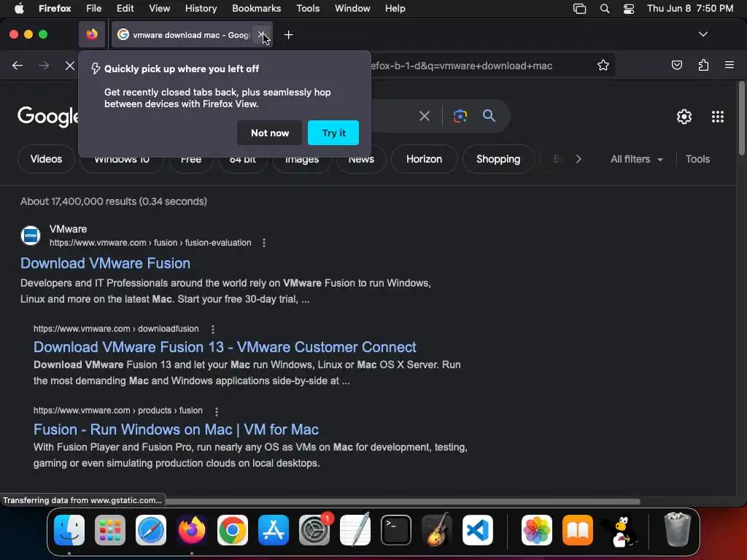Viewport: 747px width, 560px height.
Task: Save page to Pocket
Action: point(676,65)
